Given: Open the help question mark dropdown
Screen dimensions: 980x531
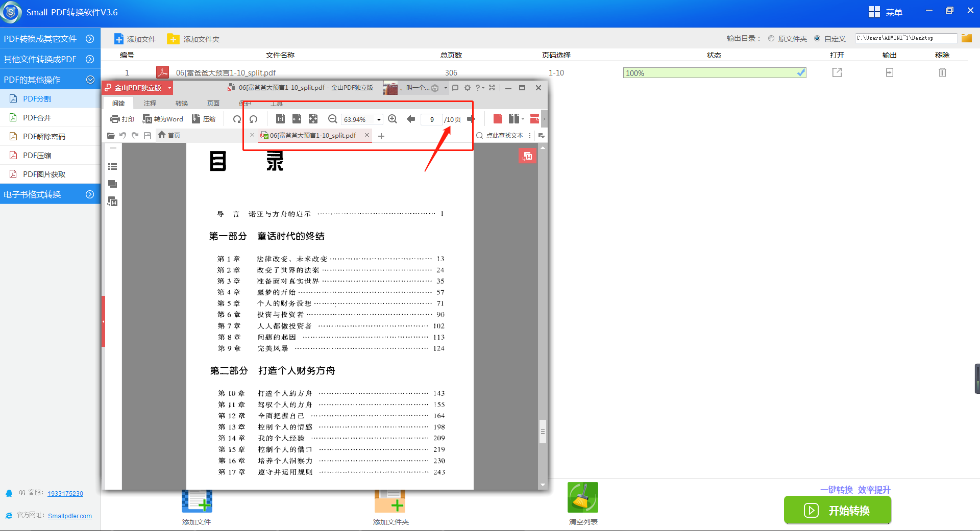Looking at the screenshot, I should (x=480, y=88).
